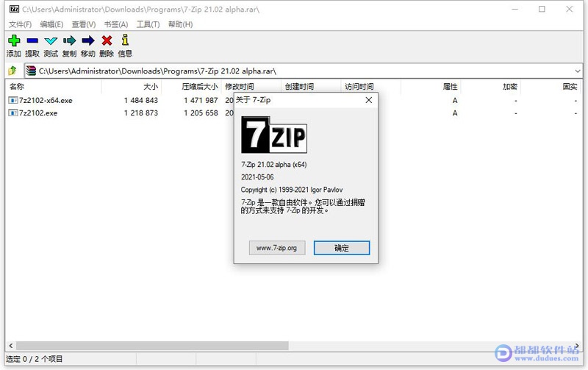Image resolution: width=588 pixels, height=370 pixels.
Task: Click the Copy (复制) arrow icon
Action: [x=69, y=40]
